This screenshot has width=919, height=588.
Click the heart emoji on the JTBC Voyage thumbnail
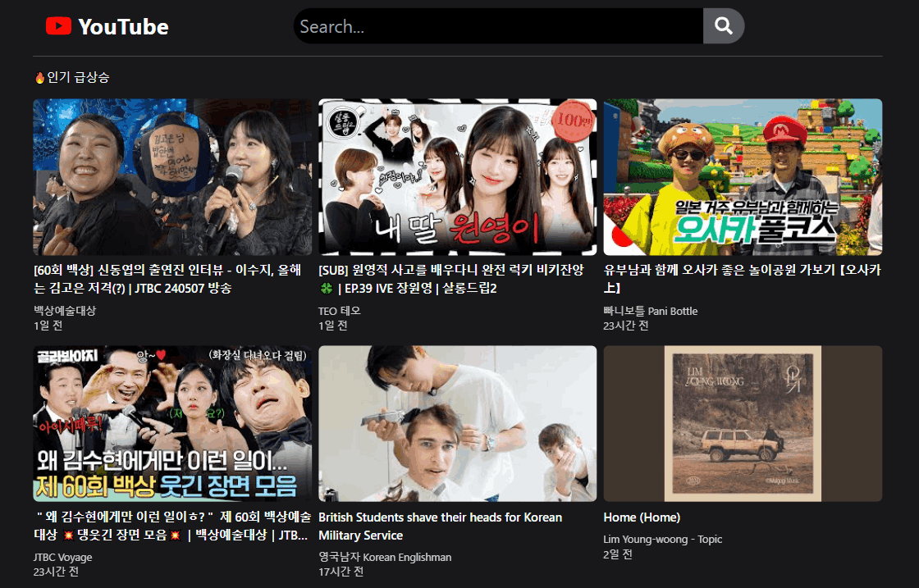coord(161,355)
